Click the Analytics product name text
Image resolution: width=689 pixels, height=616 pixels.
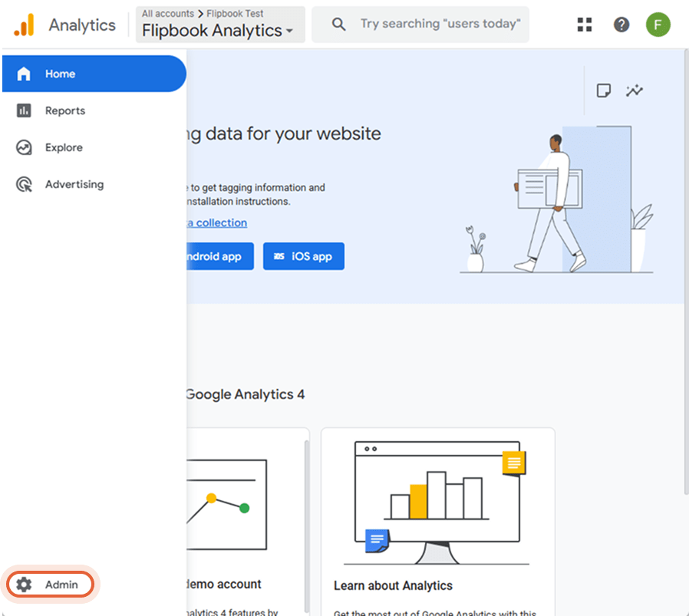[82, 25]
